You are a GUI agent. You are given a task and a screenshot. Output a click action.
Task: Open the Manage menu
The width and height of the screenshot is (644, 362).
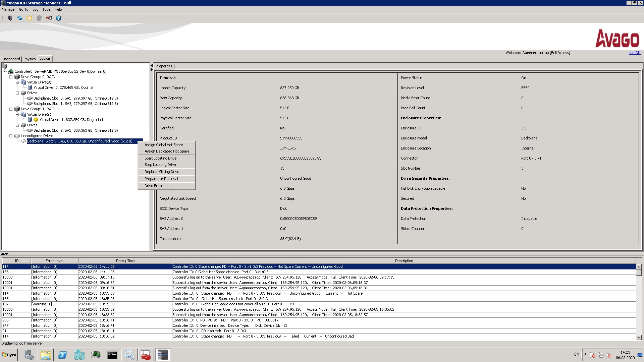tap(8, 9)
